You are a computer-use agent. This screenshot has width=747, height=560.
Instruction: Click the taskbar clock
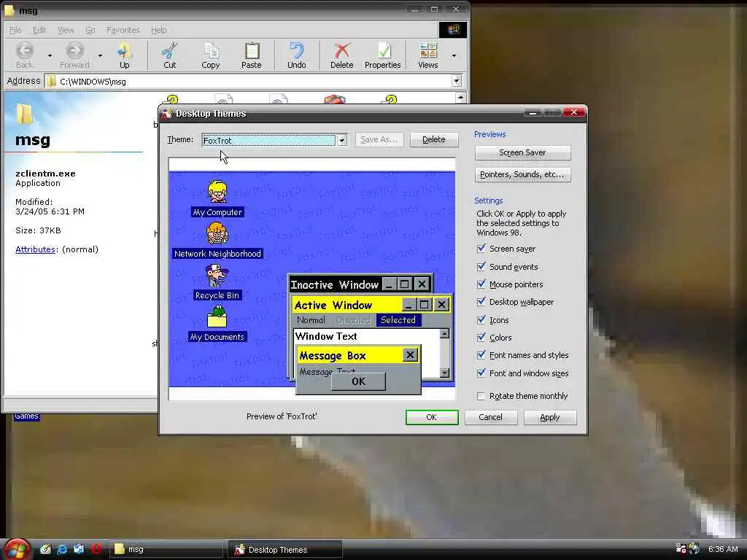(723, 549)
